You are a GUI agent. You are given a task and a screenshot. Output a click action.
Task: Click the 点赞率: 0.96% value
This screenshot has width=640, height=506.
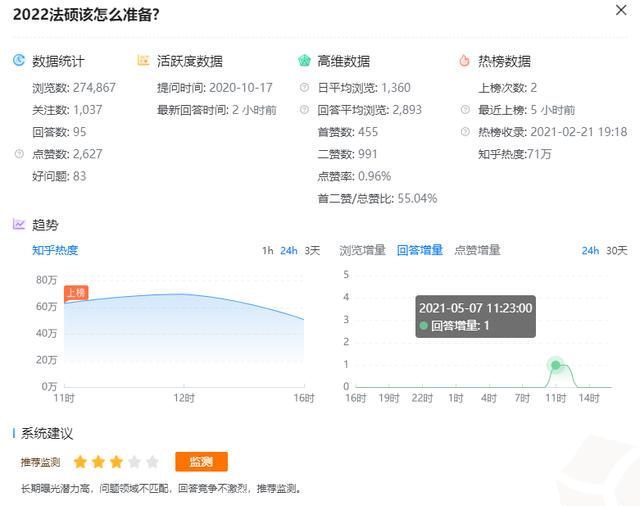coord(354,176)
